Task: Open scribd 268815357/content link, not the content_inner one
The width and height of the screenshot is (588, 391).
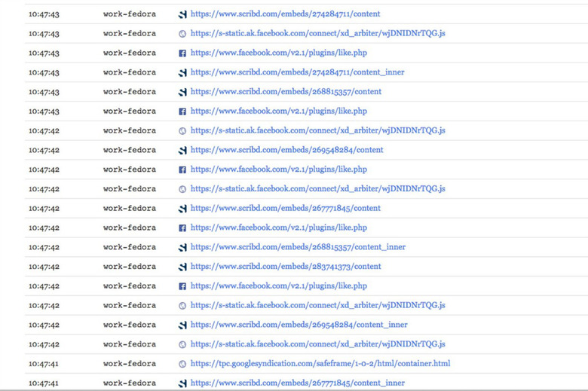Action: [286, 91]
